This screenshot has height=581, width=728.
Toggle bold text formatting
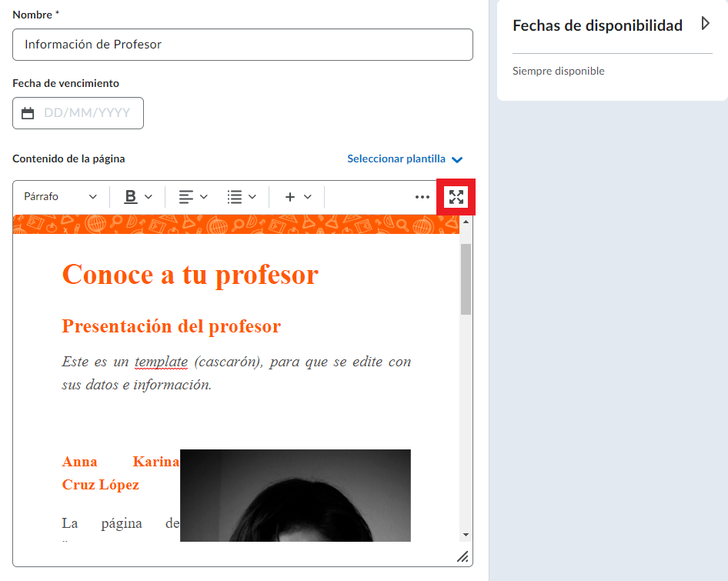pos(131,197)
